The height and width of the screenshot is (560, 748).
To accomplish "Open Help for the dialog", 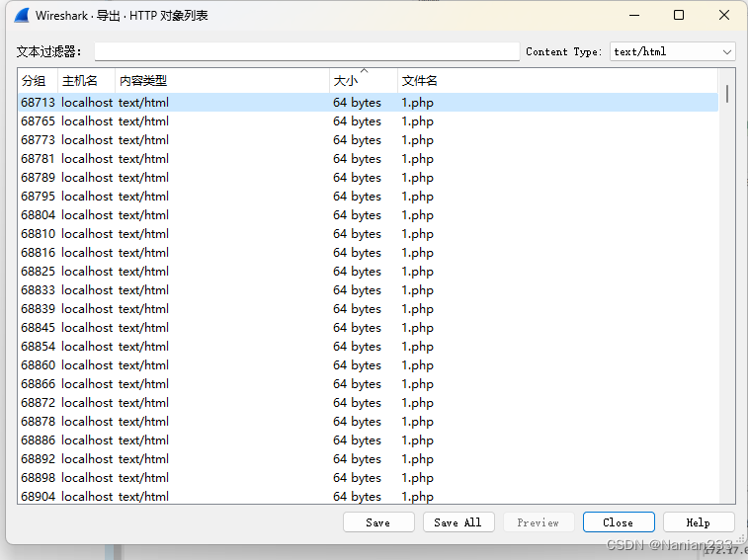I will click(x=698, y=522).
